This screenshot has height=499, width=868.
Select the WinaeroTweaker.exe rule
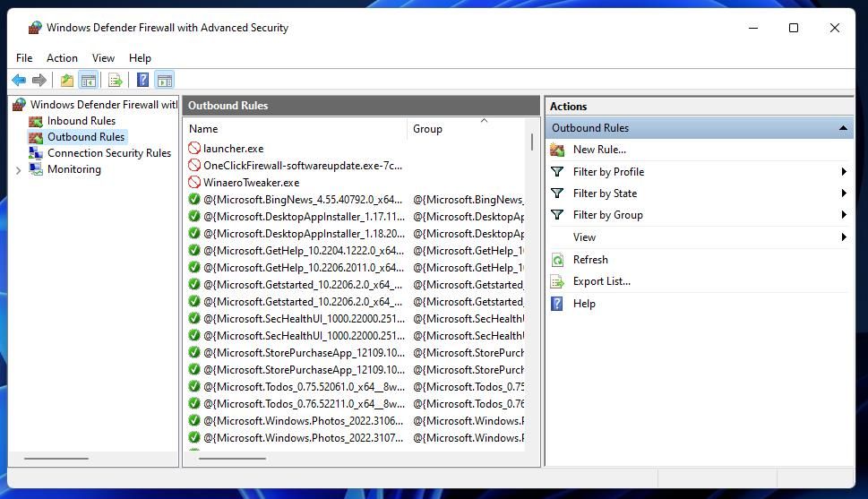click(252, 182)
